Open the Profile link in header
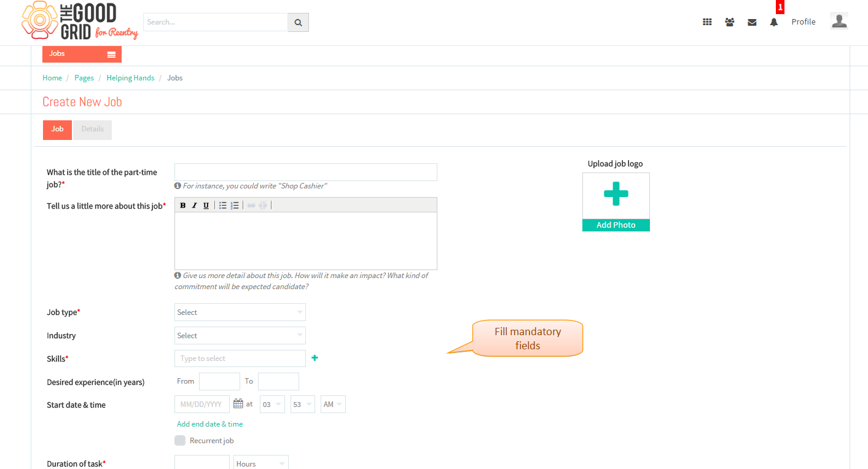 click(x=803, y=21)
